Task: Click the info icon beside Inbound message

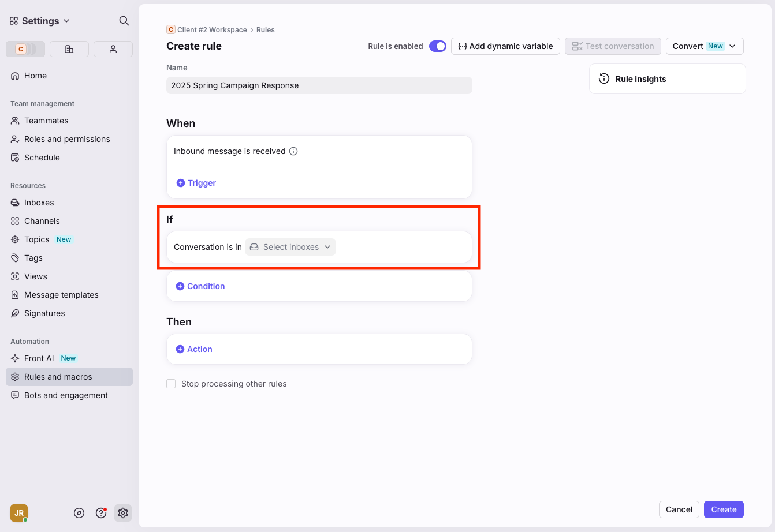Action: coord(293,151)
